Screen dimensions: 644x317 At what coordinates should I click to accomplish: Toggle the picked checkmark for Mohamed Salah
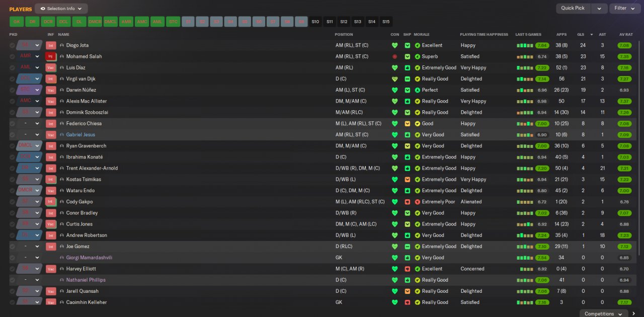coord(12,56)
